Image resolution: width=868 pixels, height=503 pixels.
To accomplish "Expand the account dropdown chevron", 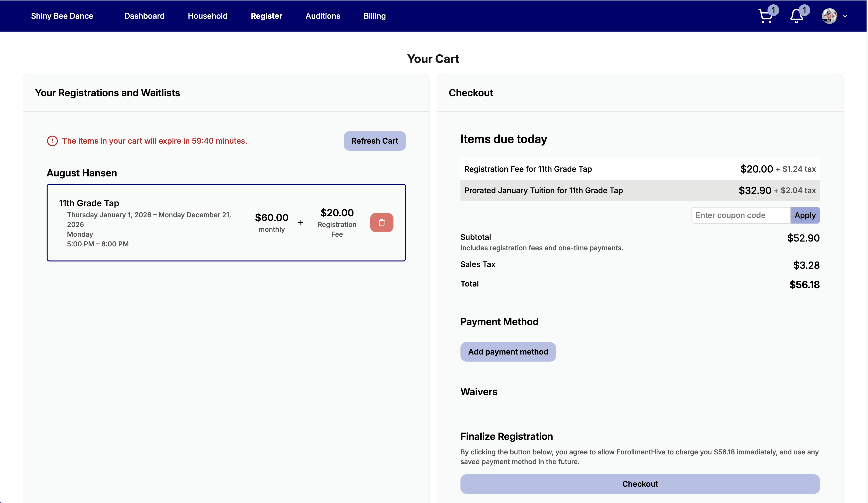I will coord(845,16).
